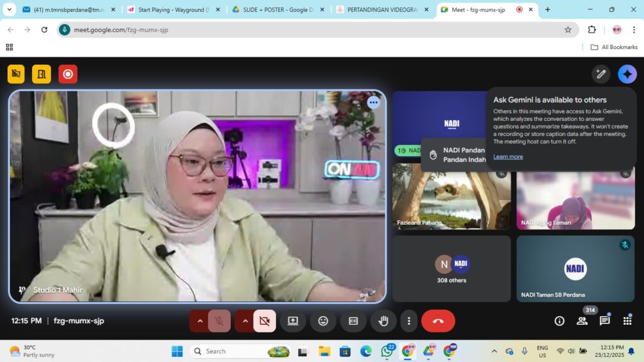Show the participants list icon
Screen dimensions: 644x362
click(582, 321)
